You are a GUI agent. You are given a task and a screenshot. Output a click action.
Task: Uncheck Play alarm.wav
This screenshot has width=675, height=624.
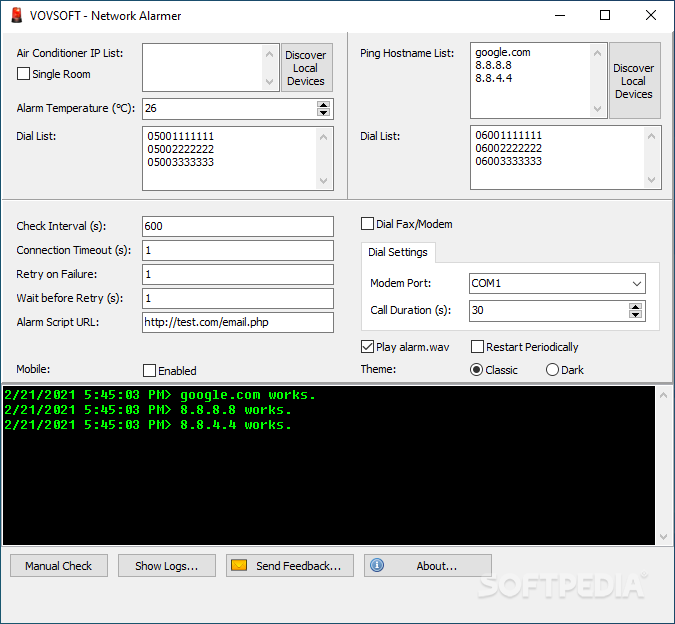pyautogui.click(x=367, y=347)
